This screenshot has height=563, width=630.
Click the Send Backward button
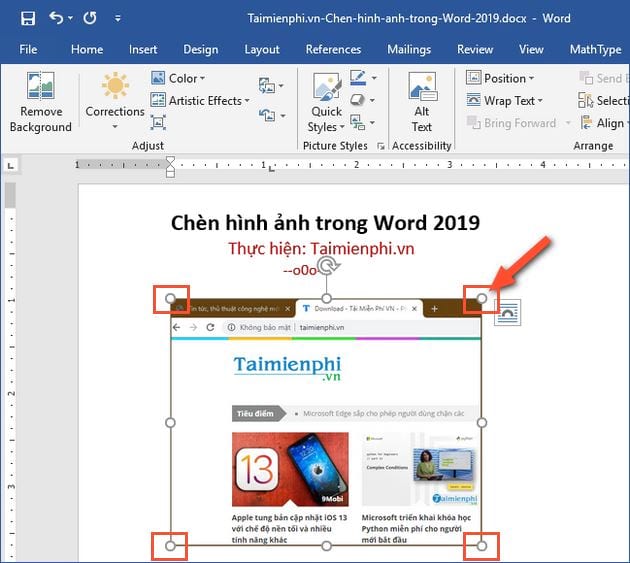[x=603, y=78]
